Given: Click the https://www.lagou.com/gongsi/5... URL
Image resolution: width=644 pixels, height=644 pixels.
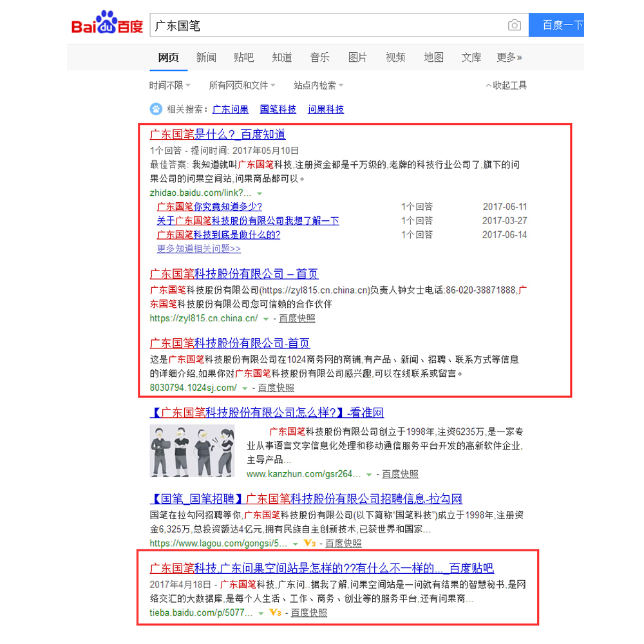Looking at the screenshot, I should [218, 544].
